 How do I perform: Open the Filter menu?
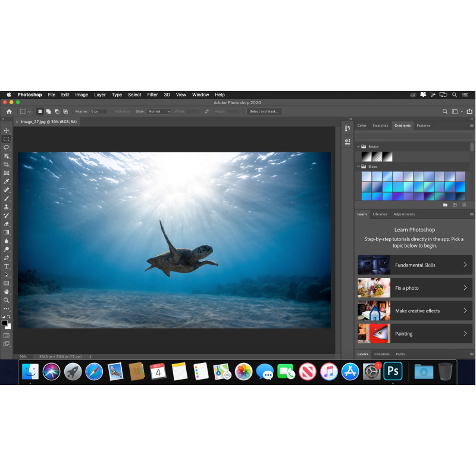152,95
